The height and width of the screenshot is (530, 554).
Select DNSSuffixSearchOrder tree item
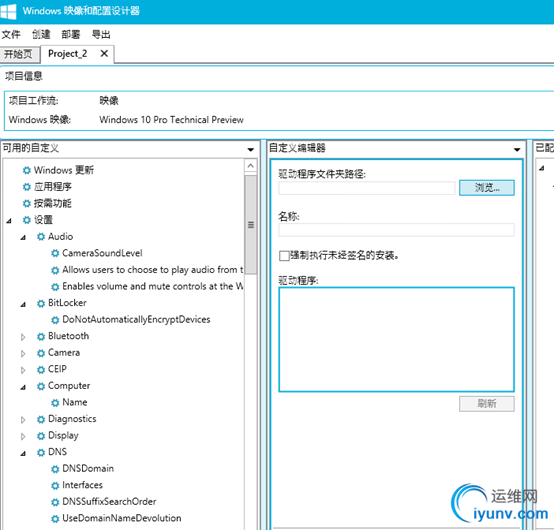[x=109, y=502]
